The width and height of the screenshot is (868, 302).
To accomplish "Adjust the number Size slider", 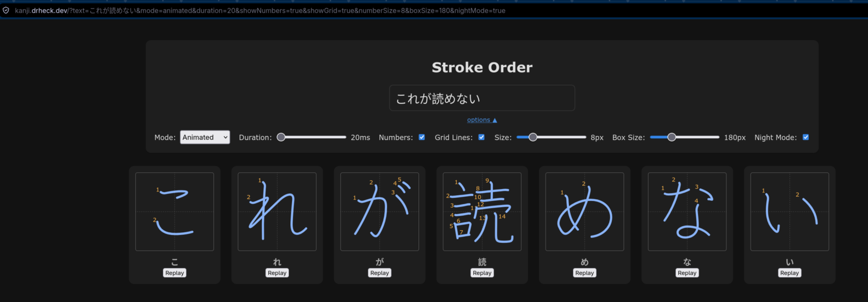I will pos(551,137).
